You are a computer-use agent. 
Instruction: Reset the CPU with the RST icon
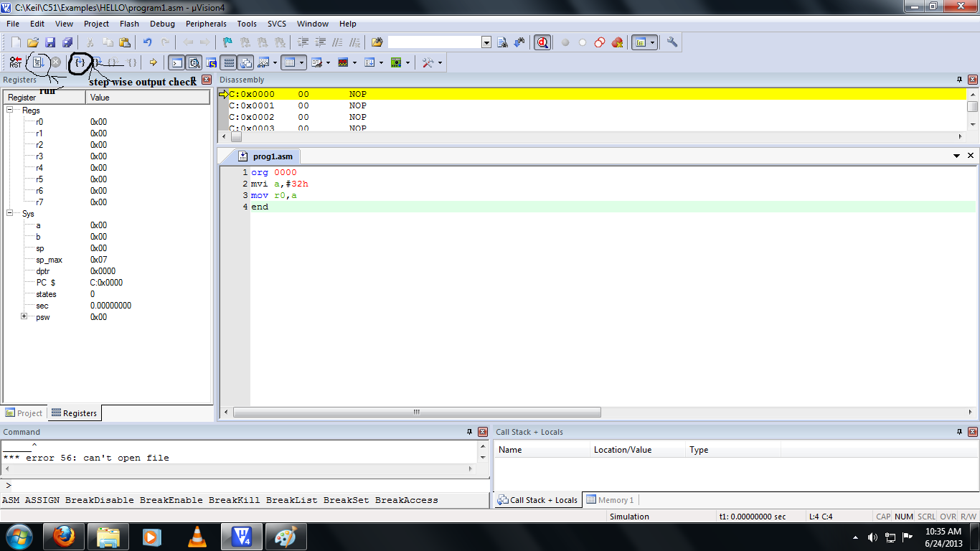click(14, 62)
